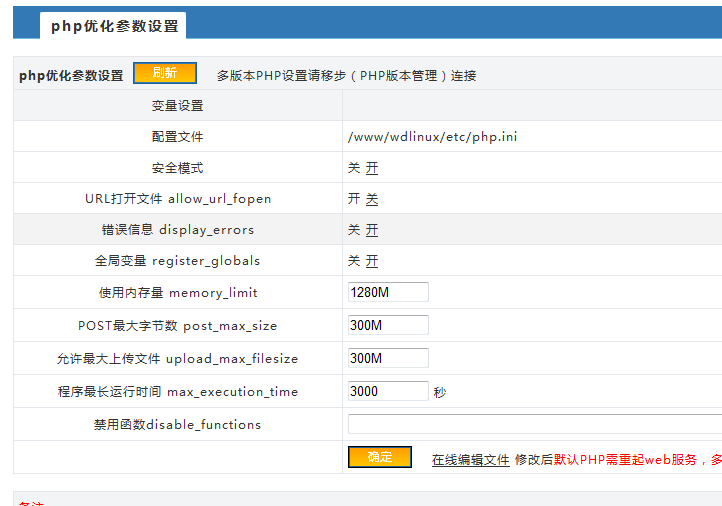Click the 关 state for 安全模式
Image resolution: width=722 pixels, height=506 pixels.
tap(354, 168)
